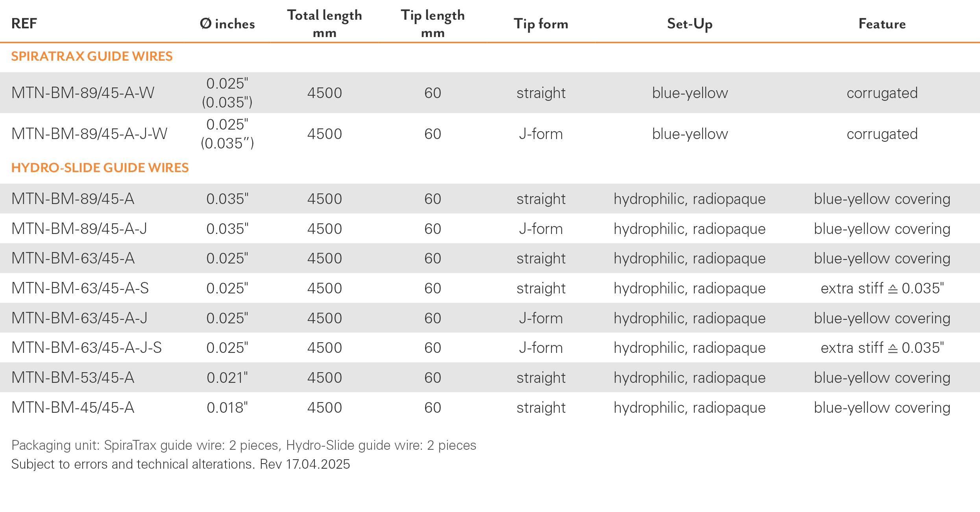Select the Ø inches column header

coord(227,24)
